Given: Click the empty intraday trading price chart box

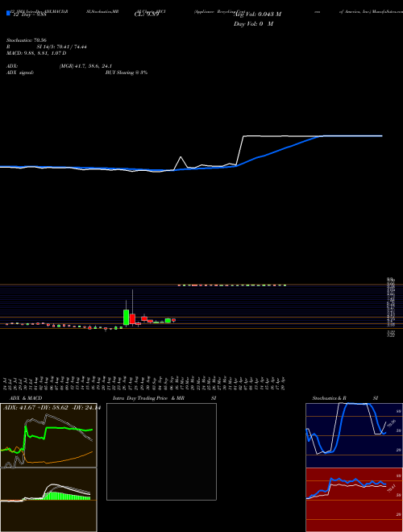Looking at the screenshot, I should point(161,451).
